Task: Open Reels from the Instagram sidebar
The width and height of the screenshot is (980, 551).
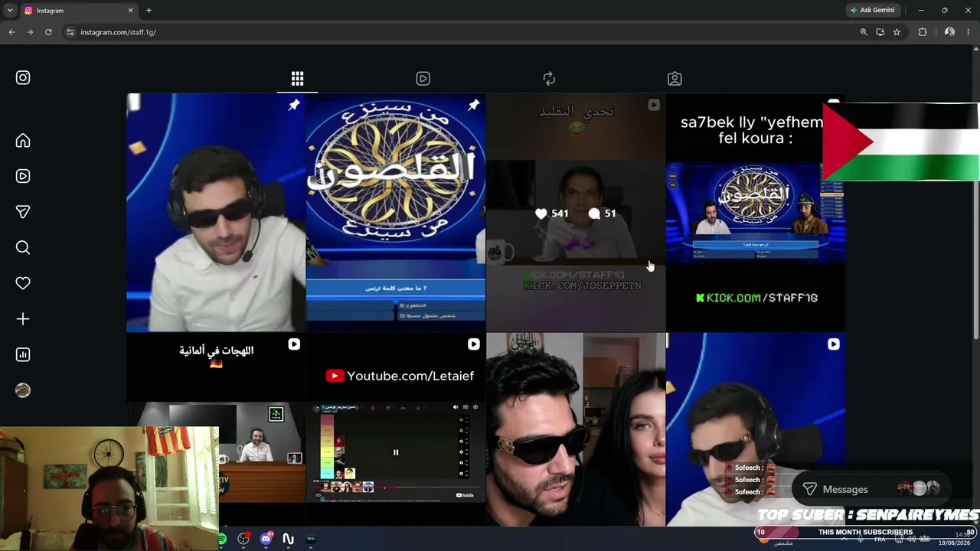Action: coord(23,176)
